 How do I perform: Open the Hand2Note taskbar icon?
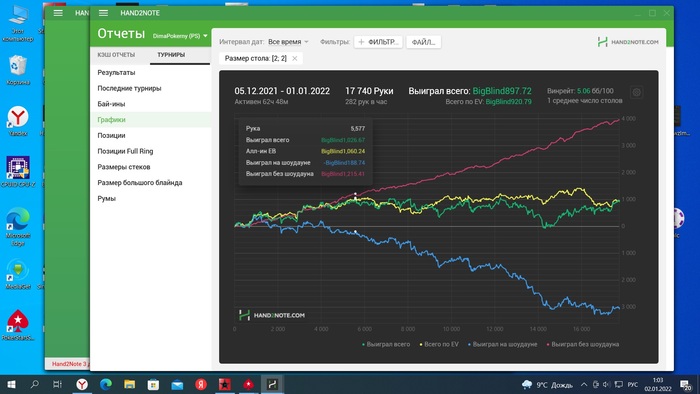pos(272,384)
